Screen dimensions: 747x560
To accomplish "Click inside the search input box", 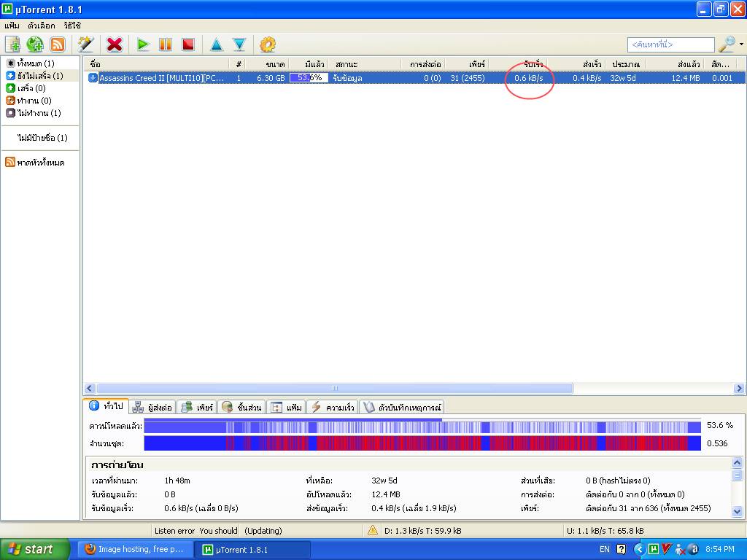I will click(670, 45).
